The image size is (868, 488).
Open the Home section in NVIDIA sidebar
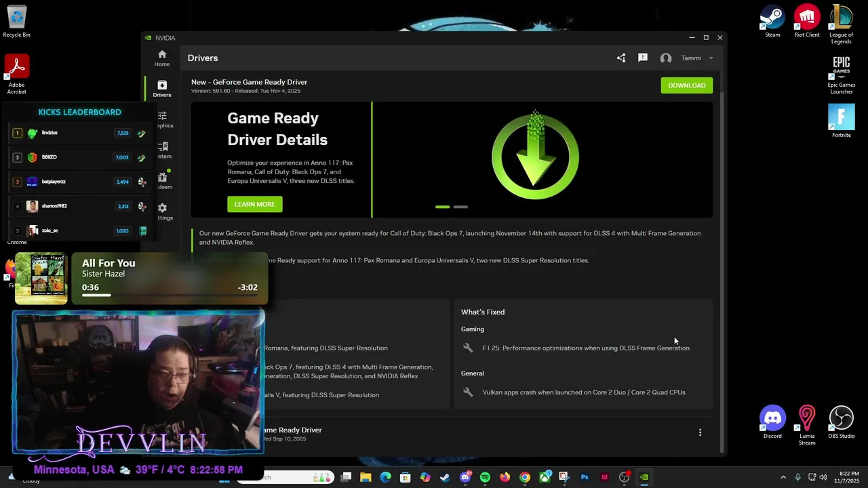click(161, 58)
